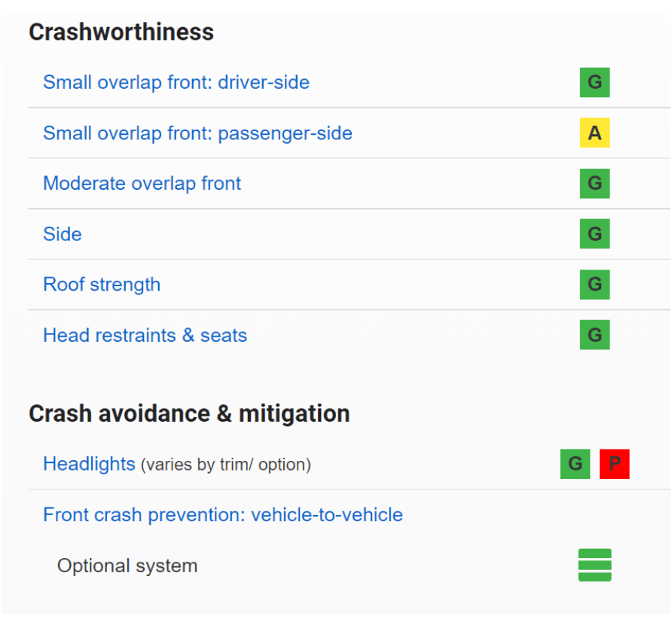672x625 pixels.
Task: Click the Optional system row label
Action: [x=127, y=566]
